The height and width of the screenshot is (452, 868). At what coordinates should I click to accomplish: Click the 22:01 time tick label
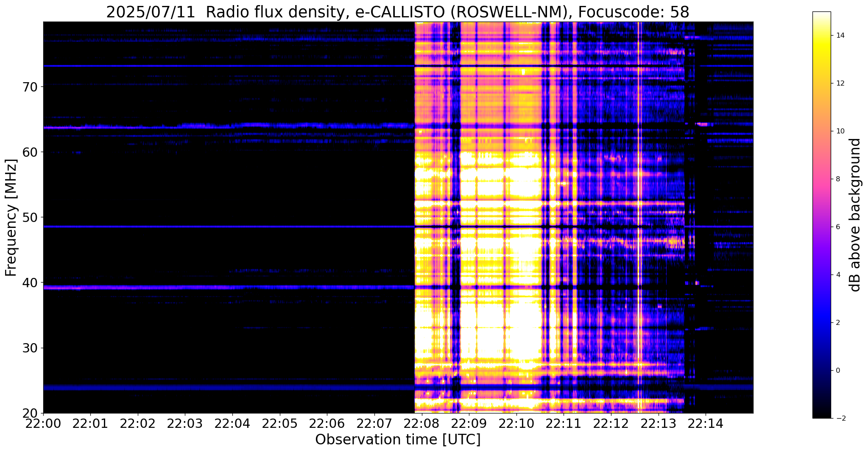(x=90, y=423)
